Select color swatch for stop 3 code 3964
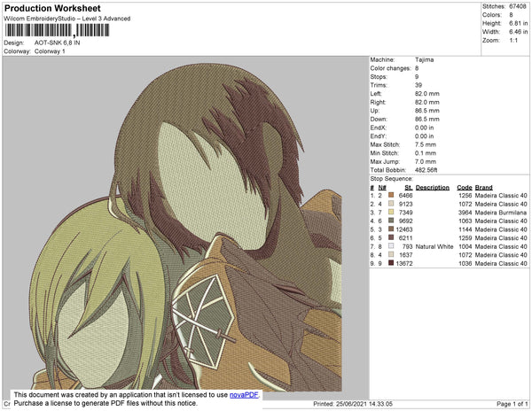532x411 pixels. pyautogui.click(x=391, y=212)
